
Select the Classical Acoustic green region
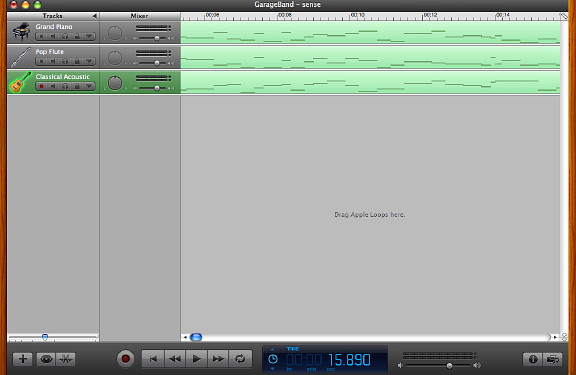370,82
